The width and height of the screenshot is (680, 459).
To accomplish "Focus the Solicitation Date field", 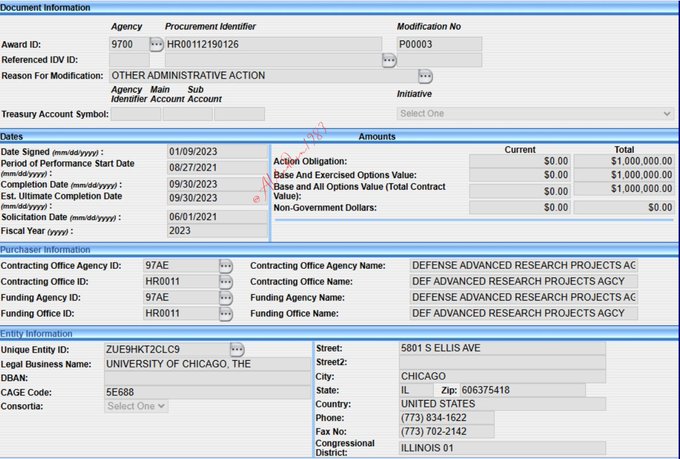I will tap(203, 217).
